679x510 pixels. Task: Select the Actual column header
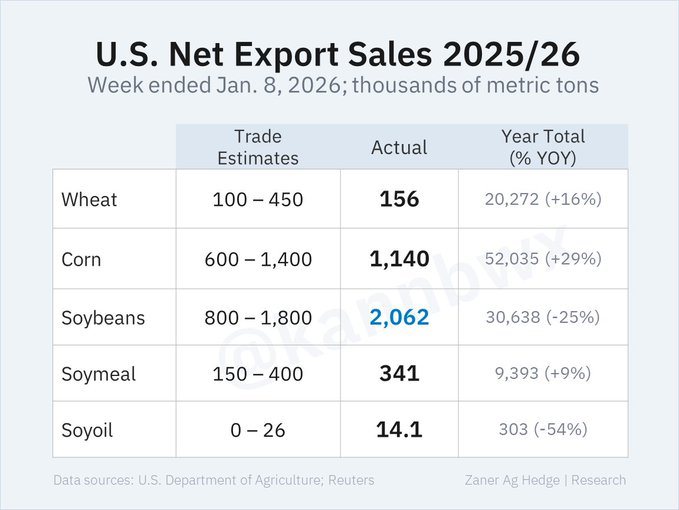(399, 147)
